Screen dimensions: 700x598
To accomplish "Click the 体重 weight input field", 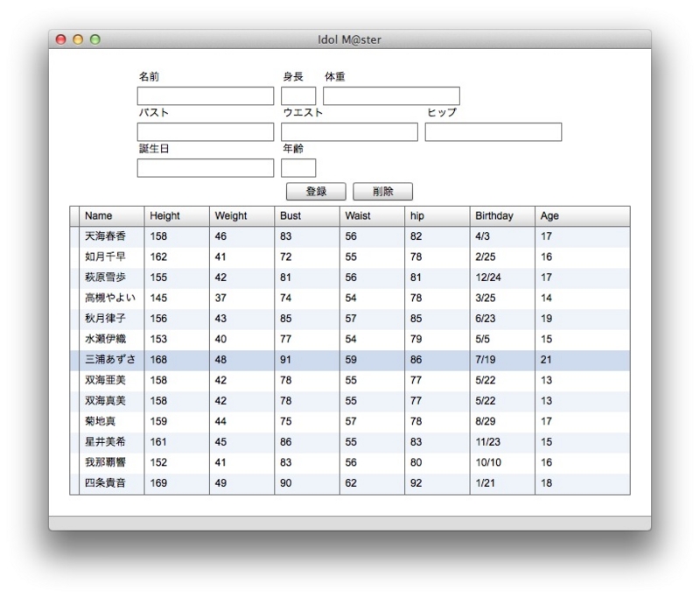I will [392, 95].
